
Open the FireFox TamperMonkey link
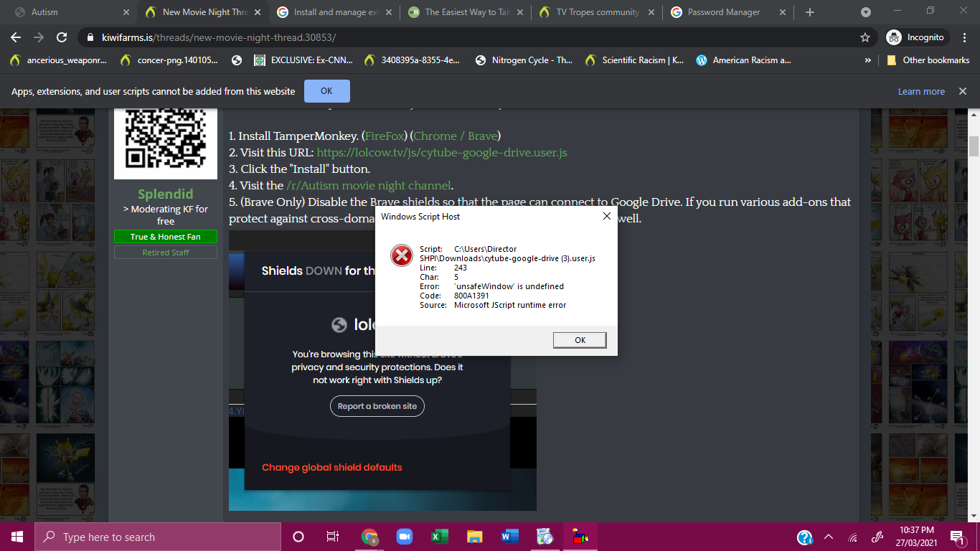[386, 136]
